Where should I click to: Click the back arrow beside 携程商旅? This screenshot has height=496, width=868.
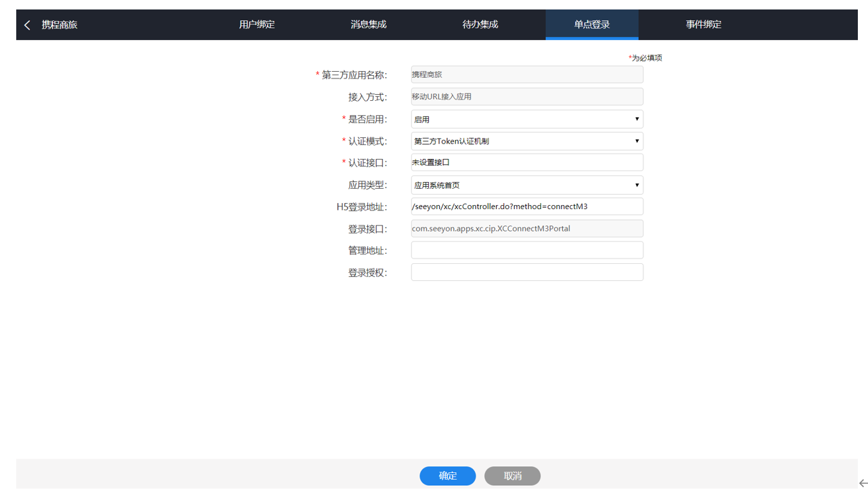click(x=27, y=25)
